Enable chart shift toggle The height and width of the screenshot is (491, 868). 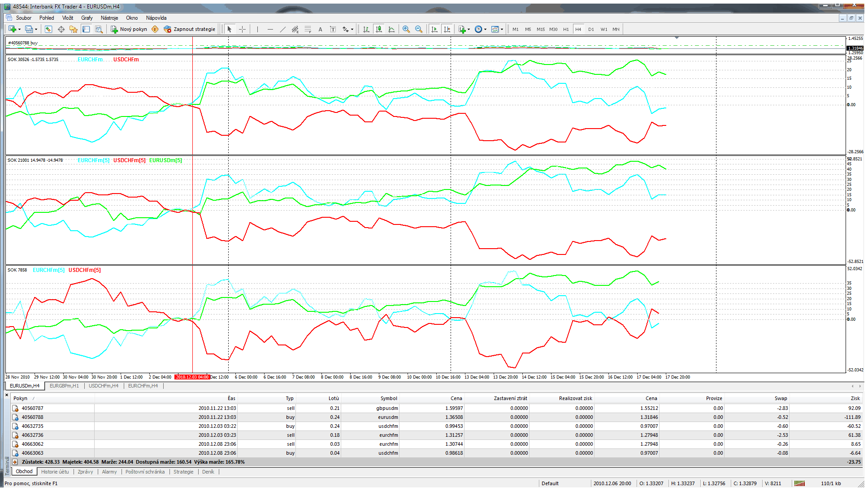click(447, 29)
